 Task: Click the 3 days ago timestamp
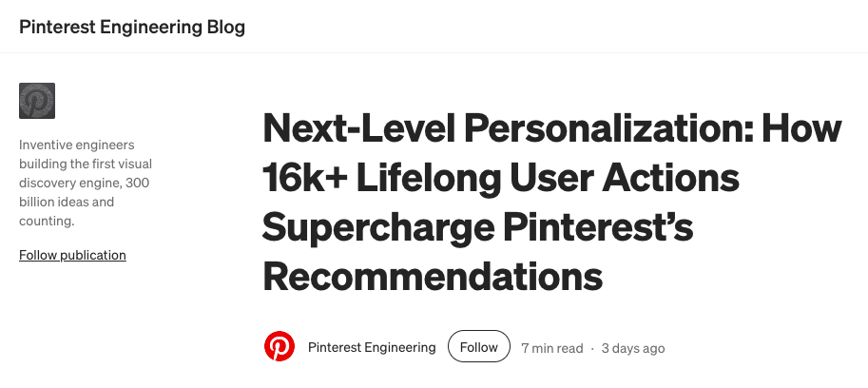[x=633, y=348]
